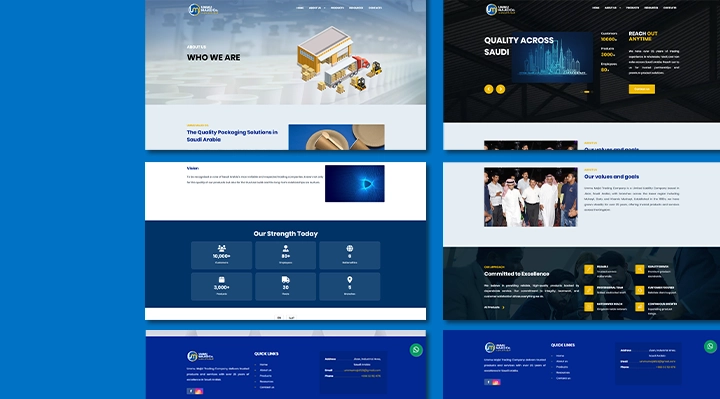
Task: Click the WHO WE ARE heading
Action: pos(214,58)
